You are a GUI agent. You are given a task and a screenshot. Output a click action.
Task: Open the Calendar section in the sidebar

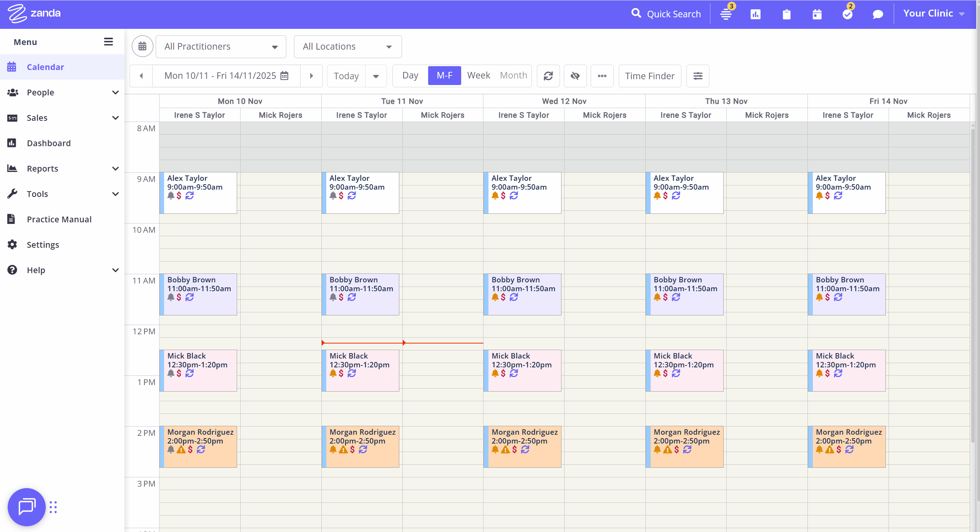tap(45, 67)
